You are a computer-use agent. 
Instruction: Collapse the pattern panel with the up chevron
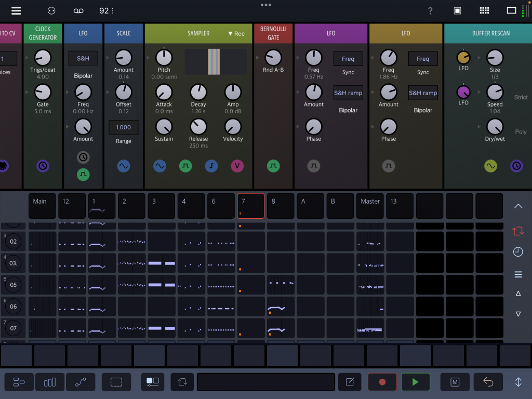click(518, 206)
